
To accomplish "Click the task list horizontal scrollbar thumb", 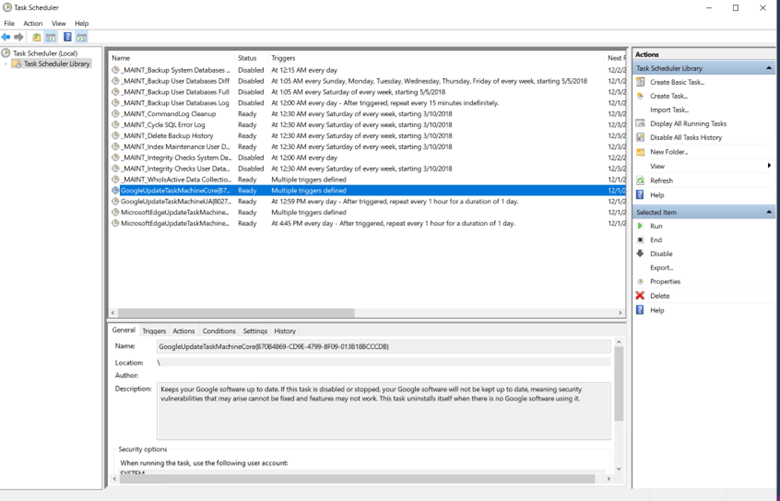I will pyautogui.click(x=236, y=312).
